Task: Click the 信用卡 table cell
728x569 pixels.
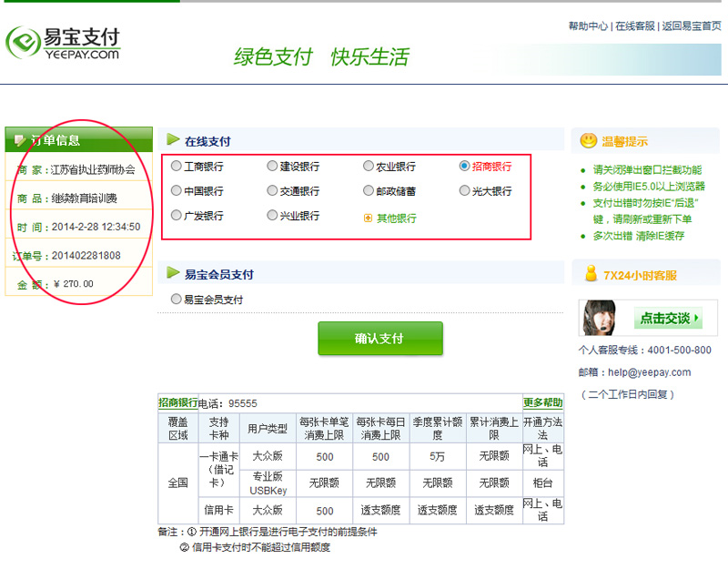Action: click(x=218, y=510)
